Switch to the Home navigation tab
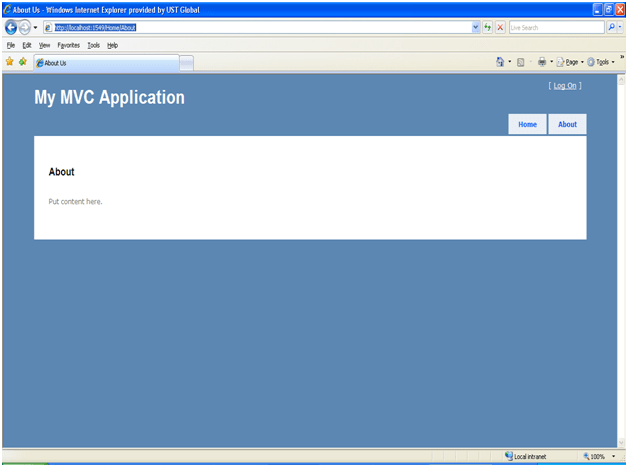 click(527, 125)
